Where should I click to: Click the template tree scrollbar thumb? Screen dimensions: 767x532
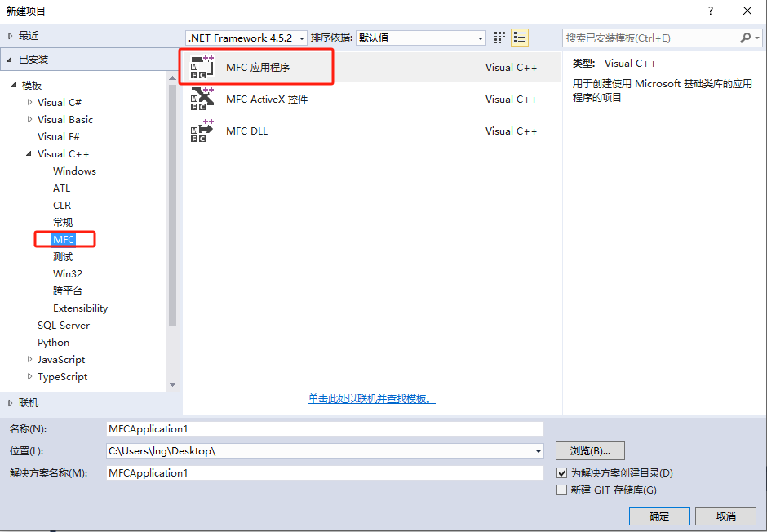pyautogui.click(x=172, y=205)
